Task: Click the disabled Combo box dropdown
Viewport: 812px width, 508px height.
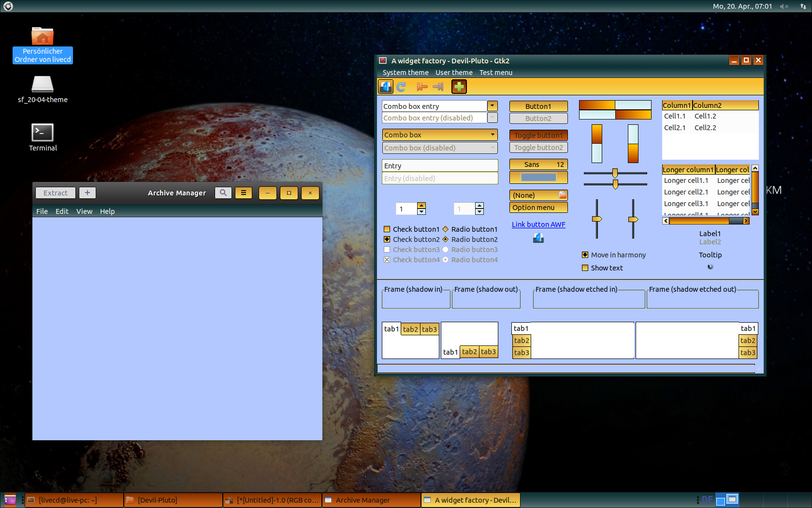Action: click(440, 148)
